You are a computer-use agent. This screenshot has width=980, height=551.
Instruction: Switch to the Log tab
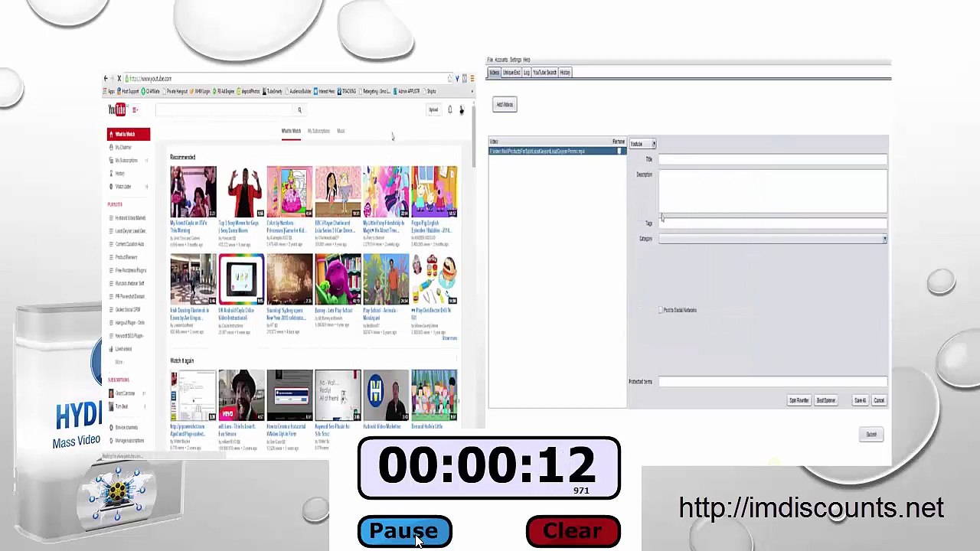(x=526, y=73)
